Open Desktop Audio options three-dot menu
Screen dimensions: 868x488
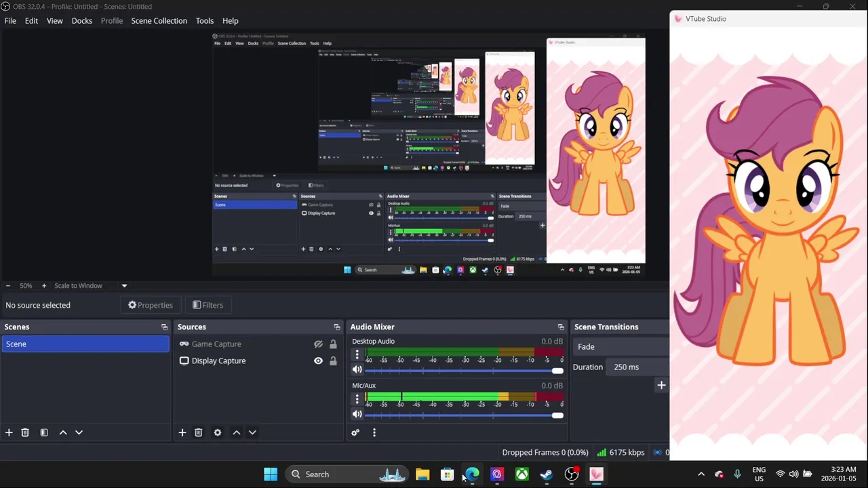[x=357, y=354]
